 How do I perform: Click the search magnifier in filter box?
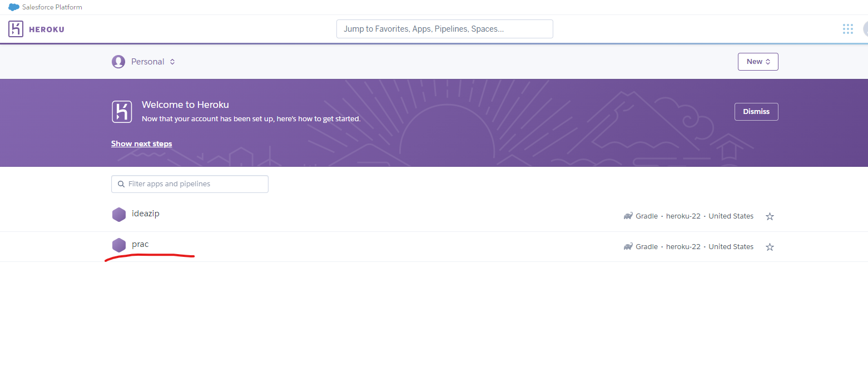(121, 184)
